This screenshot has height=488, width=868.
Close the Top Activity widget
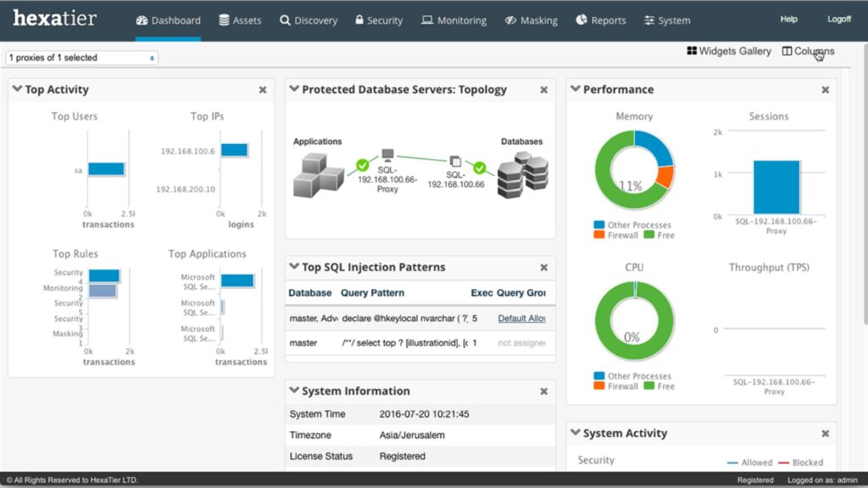pos(263,90)
